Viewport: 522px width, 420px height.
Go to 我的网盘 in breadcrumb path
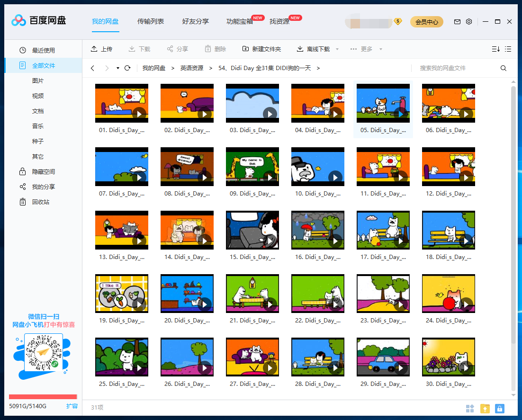154,68
